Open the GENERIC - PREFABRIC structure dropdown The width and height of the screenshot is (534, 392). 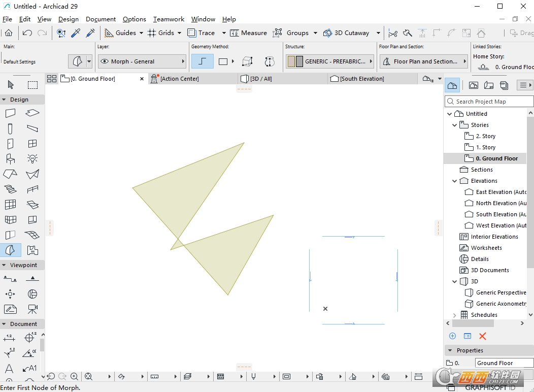329,61
